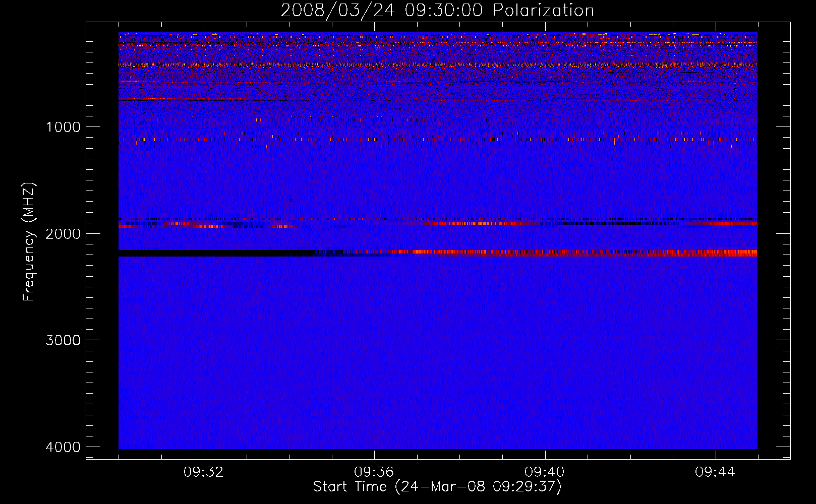Click the 09:36 time tick label

click(374, 472)
